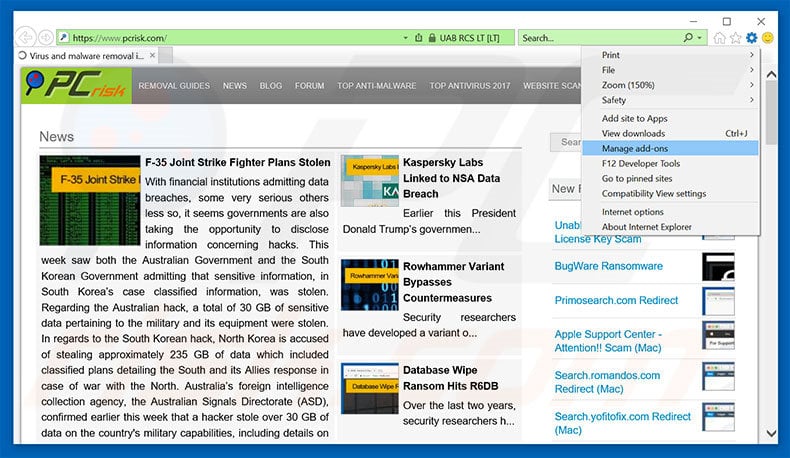Expand the File submenu

670,70
